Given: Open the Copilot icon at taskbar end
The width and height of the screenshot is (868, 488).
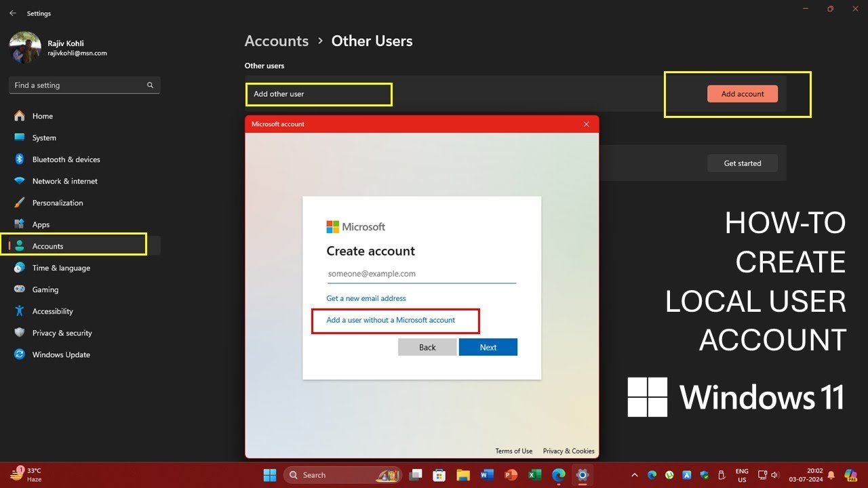Looking at the screenshot, I should [852, 475].
